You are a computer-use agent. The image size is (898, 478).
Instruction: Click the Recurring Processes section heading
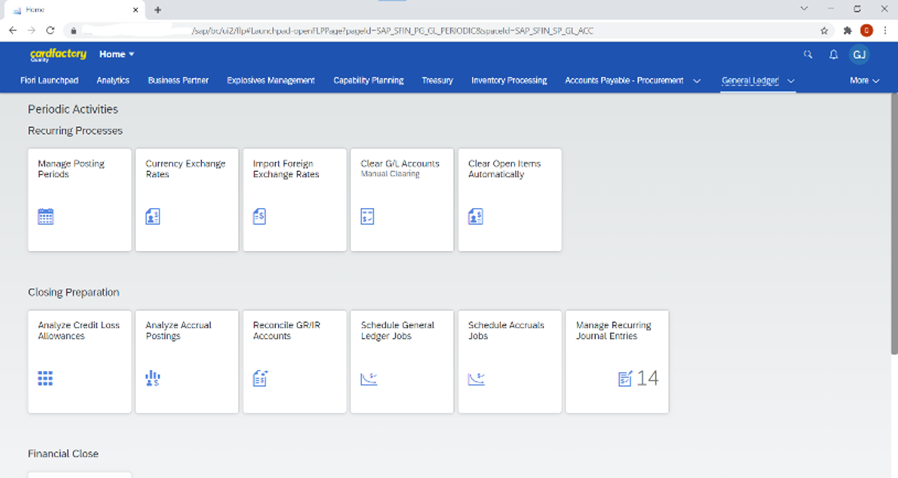click(75, 131)
